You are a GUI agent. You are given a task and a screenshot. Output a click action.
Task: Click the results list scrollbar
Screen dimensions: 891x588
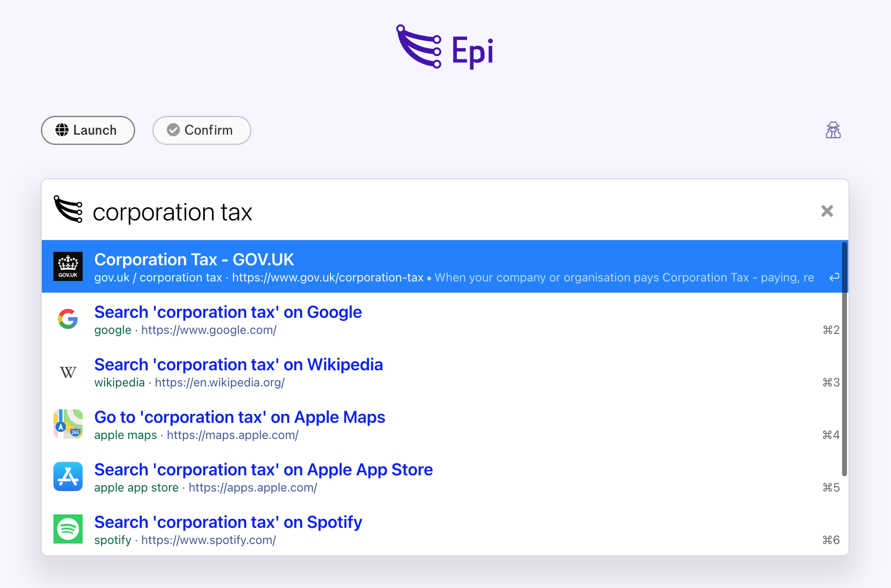coord(844,359)
